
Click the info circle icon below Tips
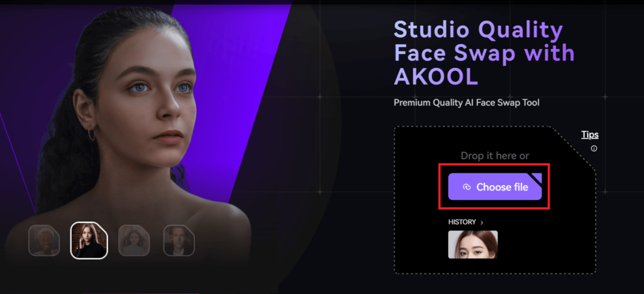click(594, 149)
